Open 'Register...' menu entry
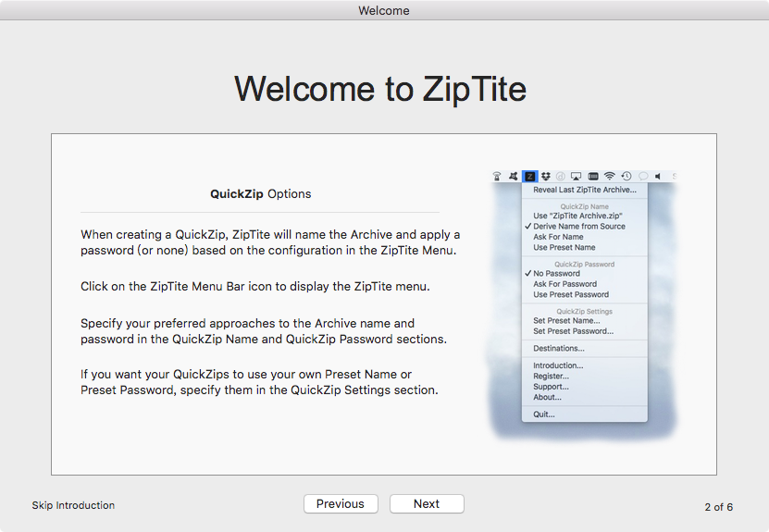 click(585, 376)
